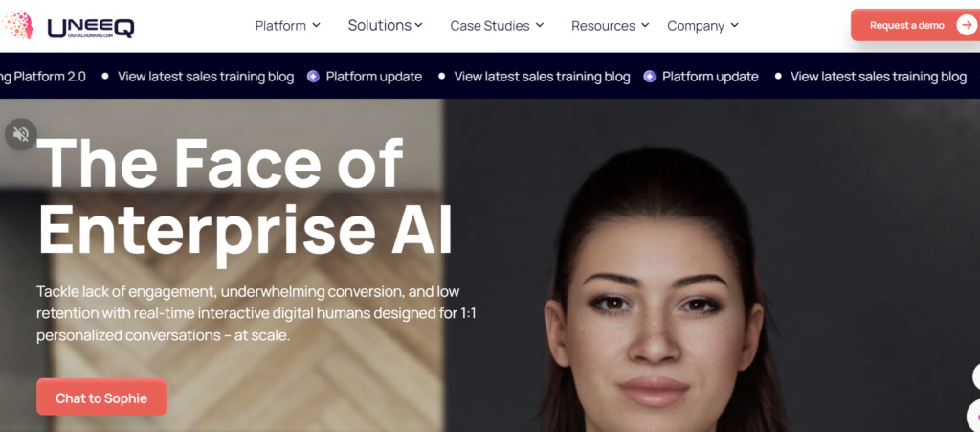Image resolution: width=980 pixels, height=432 pixels.
Task: Click the pink face logo graphic
Action: [17, 25]
